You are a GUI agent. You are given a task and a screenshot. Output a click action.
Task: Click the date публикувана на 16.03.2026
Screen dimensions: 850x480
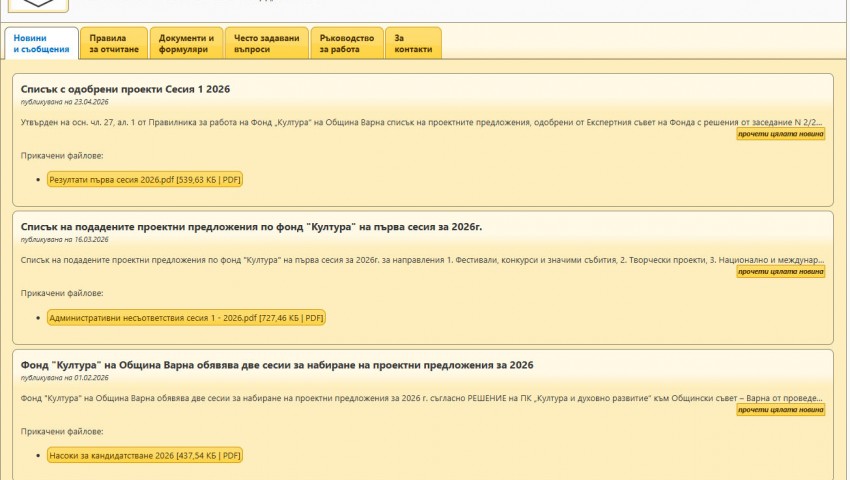(x=65, y=240)
